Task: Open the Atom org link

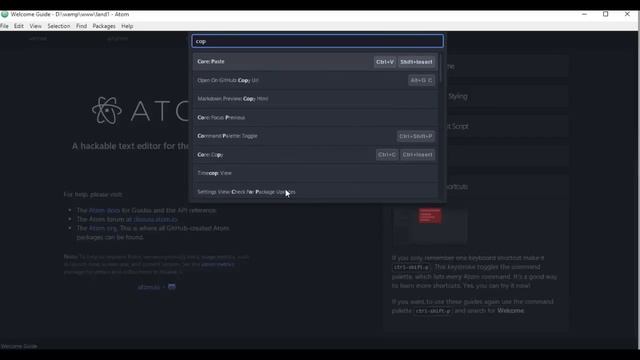Action: point(103,229)
